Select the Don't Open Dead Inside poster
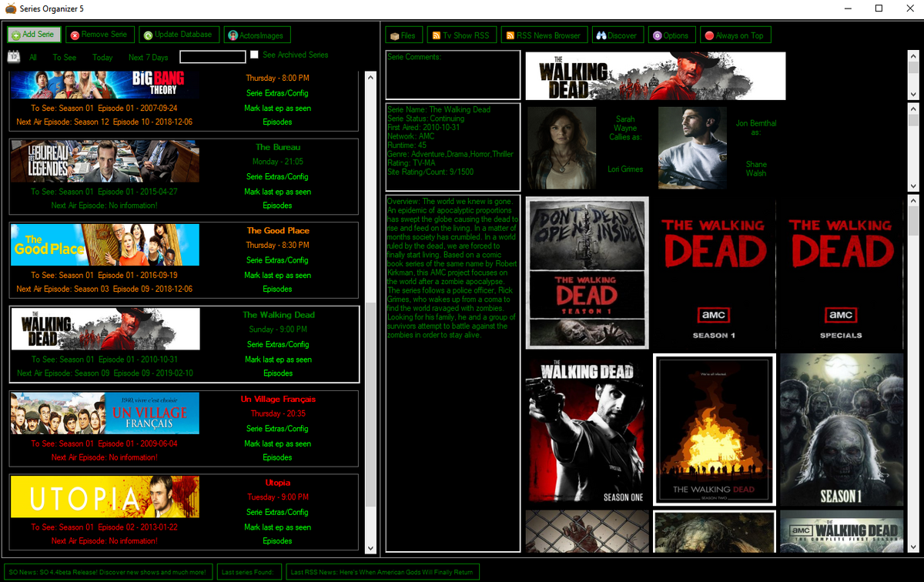This screenshot has height=582, width=924. tap(588, 273)
